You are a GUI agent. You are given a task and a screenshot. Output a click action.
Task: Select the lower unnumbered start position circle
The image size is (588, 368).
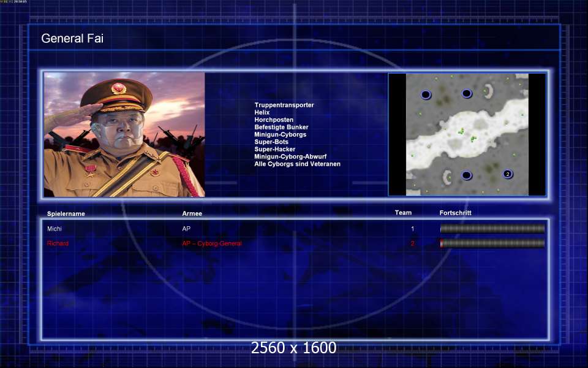pyautogui.click(x=466, y=175)
